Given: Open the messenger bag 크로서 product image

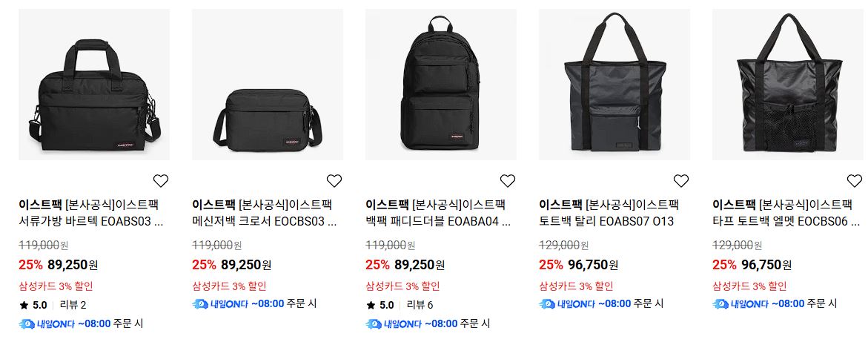Looking at the screenshot, I should (268, 85).
